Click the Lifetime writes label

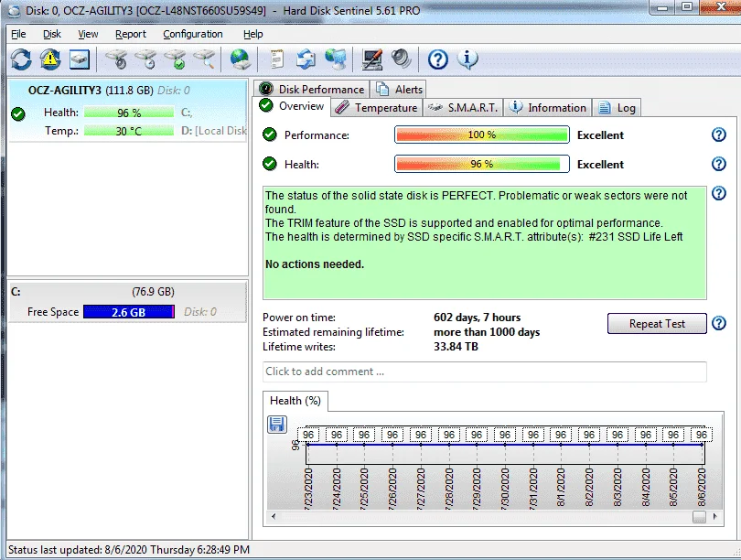(298, 347)
